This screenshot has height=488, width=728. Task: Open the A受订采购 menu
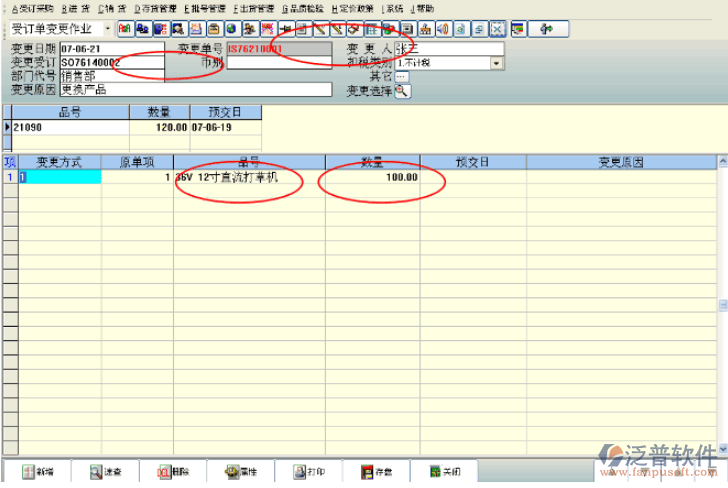(x=32, y=8)
